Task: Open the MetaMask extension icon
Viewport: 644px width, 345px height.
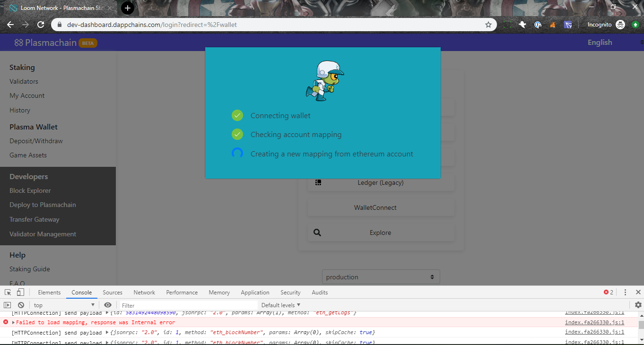Action: point(552,24)
